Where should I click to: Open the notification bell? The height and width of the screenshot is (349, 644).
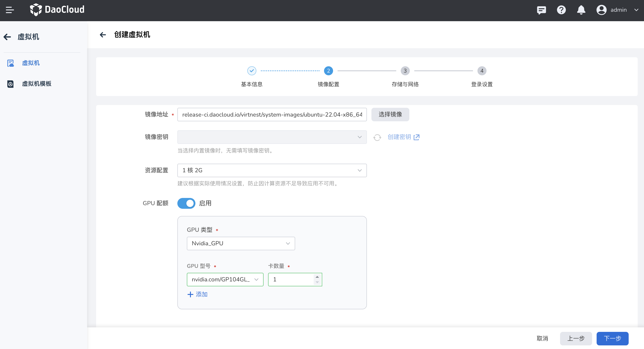click(x=581, y=10)
